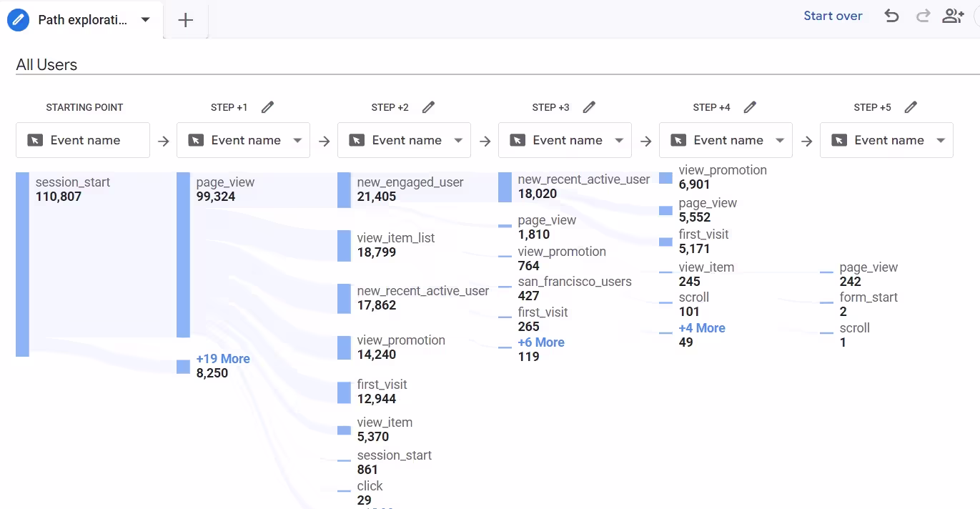Screen dimensions: 980x509
Task: Click the node type icon in STARTING POINT
Action: coord(36,139)
